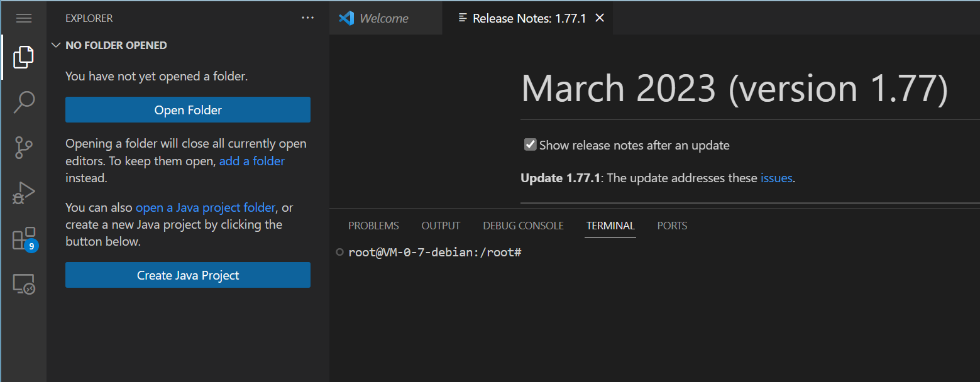This screenshot has height=382, width=980.
Task: Follow the open a Java project folder link
Action: pos(206,207)
